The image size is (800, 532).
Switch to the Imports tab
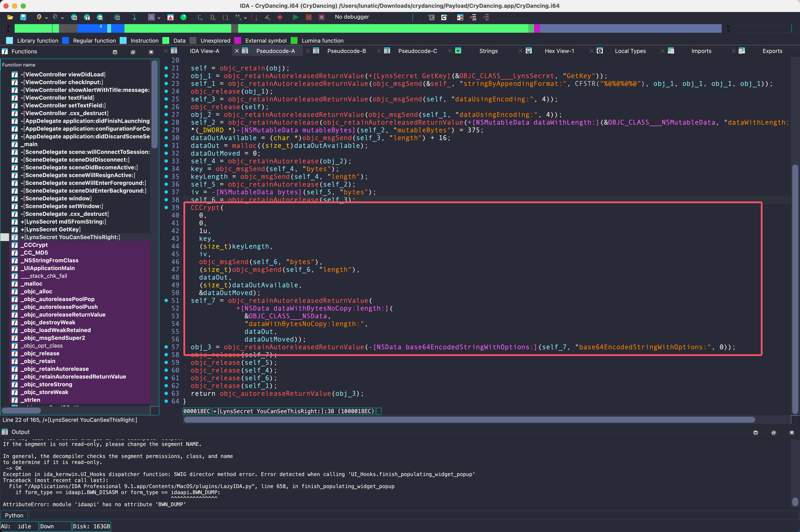(701, 51)
